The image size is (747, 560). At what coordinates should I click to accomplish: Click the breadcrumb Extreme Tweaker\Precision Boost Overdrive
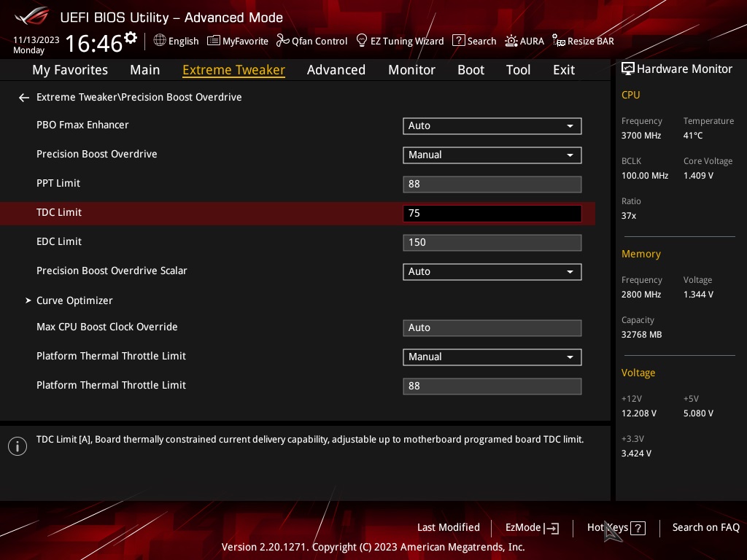[x=139, y=97]
